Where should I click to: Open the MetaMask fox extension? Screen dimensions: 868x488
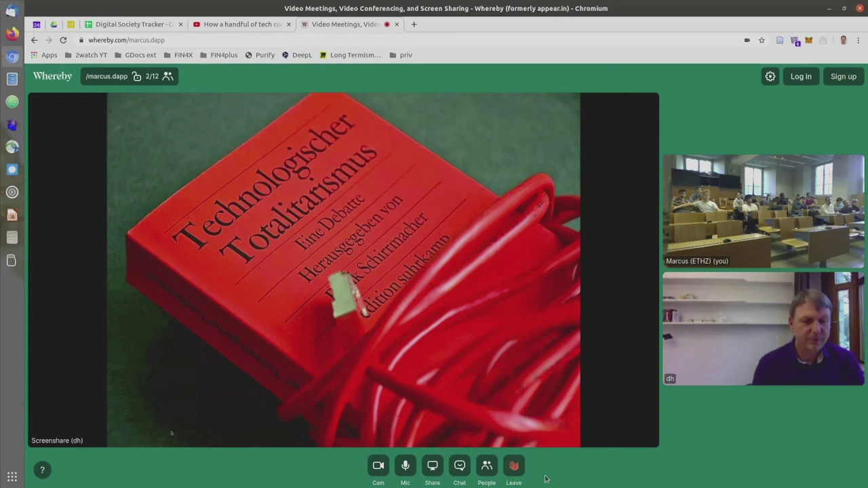808,40
